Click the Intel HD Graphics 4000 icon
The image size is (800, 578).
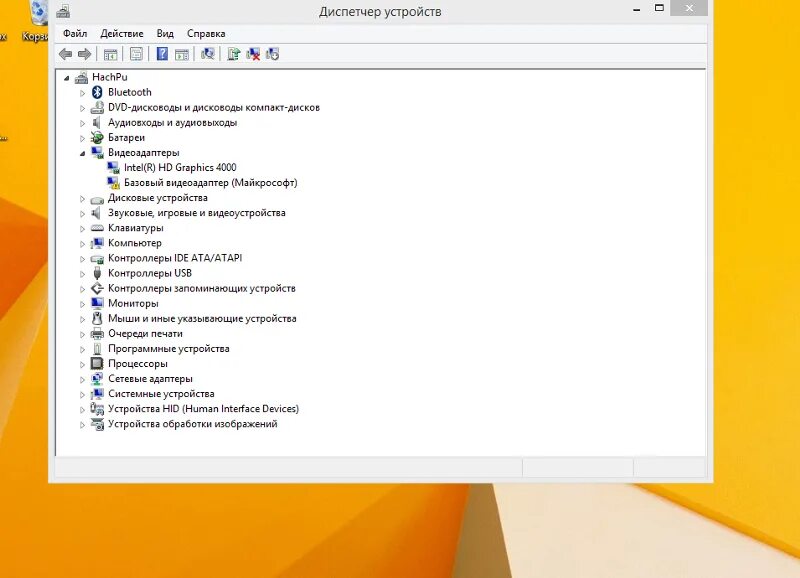click(113, 167)
